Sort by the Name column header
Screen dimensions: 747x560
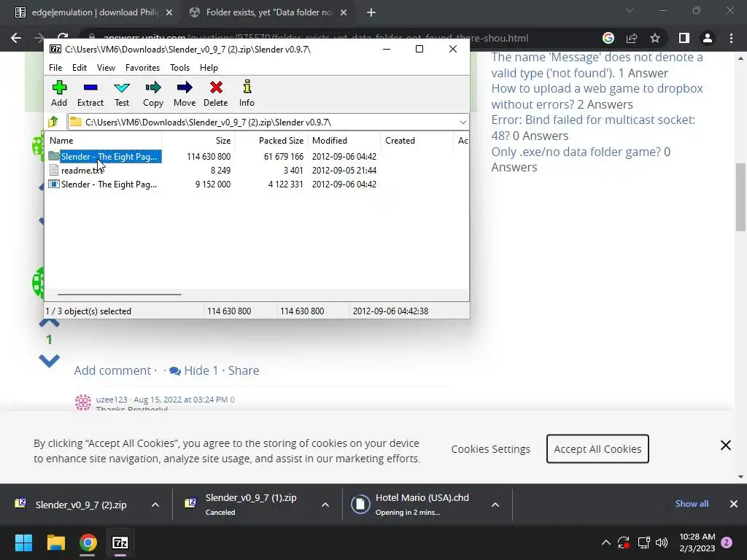(104, 141)
